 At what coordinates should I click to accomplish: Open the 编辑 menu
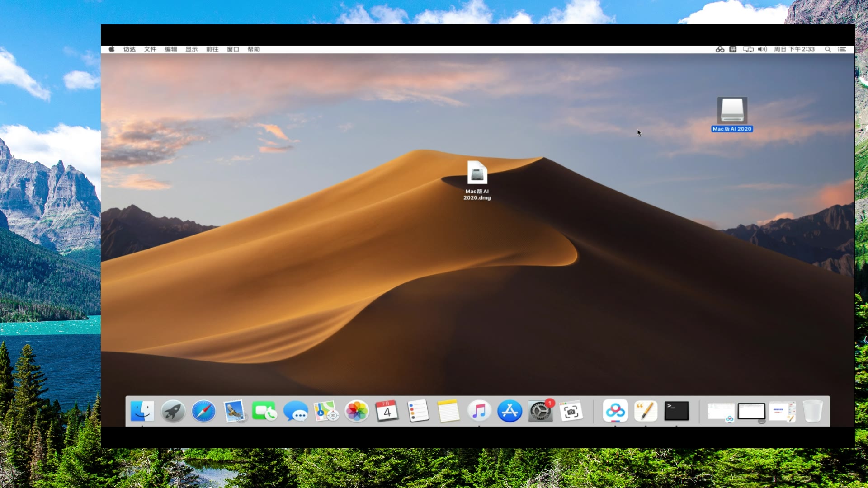[x=171, y=49]
